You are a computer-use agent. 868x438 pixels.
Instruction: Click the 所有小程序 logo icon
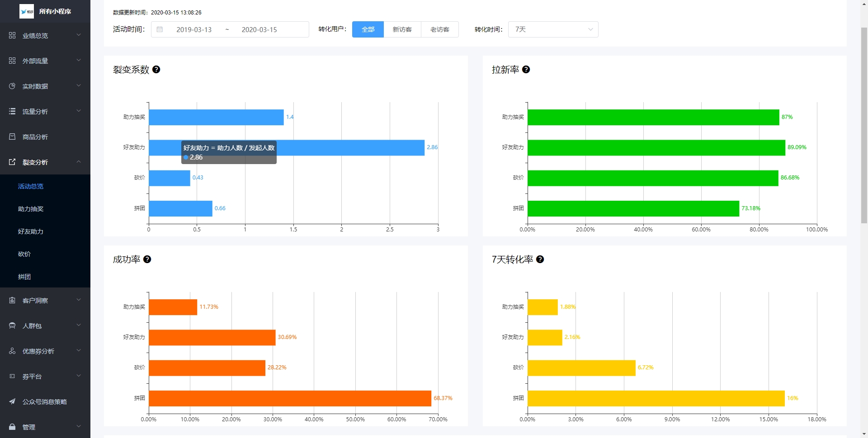point(27,11)
